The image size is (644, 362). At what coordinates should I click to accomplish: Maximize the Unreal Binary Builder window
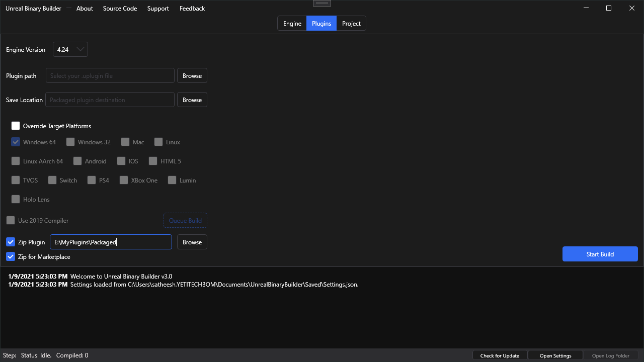(609, 8)
